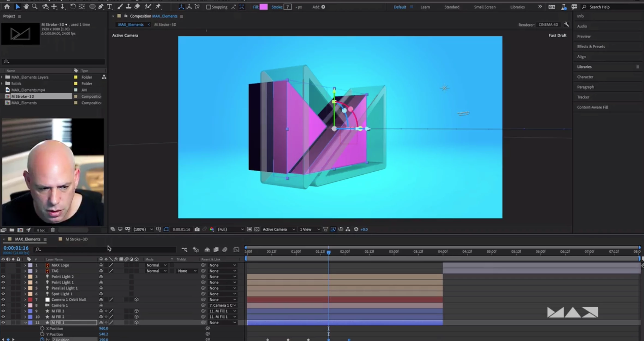Switch to the Learn workspace

point(425,7)
